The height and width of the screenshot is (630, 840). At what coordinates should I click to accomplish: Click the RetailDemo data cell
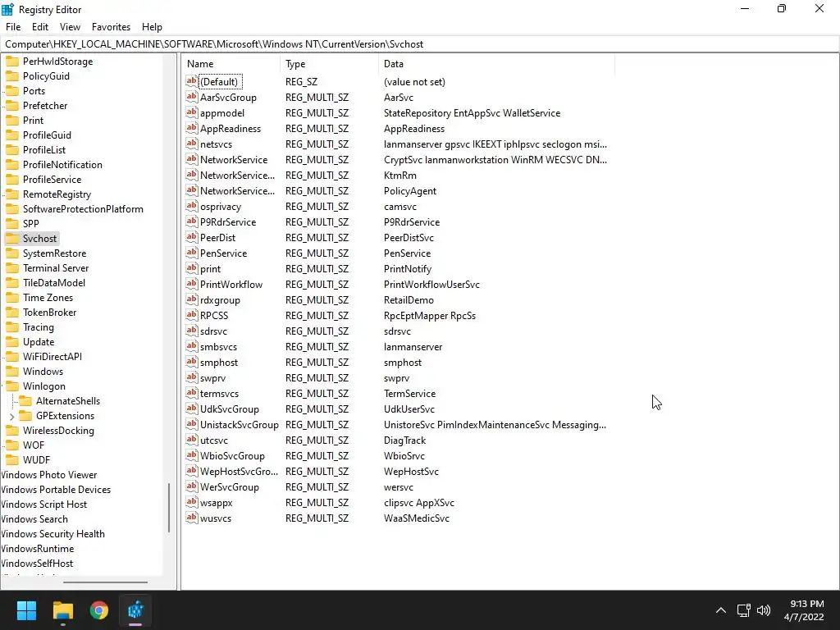(x=409, y=300)
